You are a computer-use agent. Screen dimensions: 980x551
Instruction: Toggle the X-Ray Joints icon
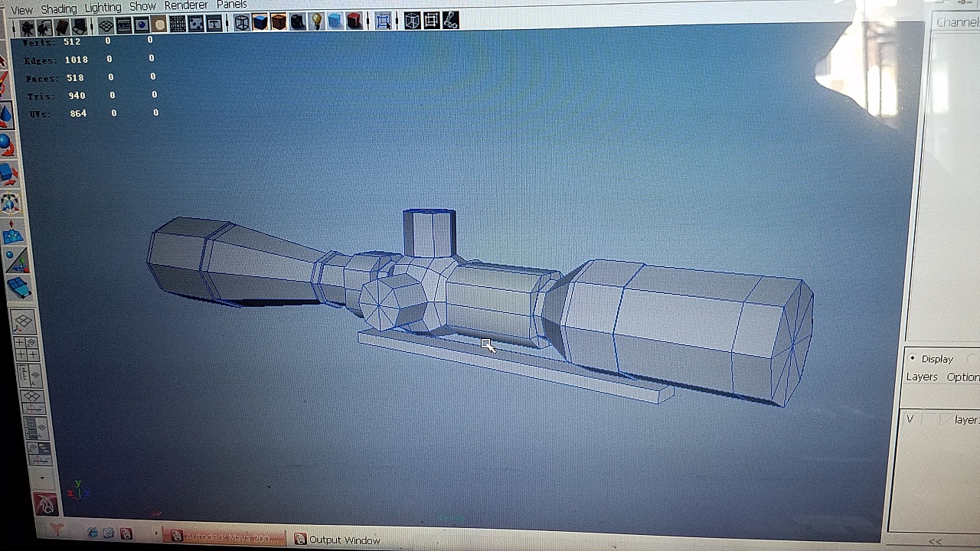(x=450, y=21)
